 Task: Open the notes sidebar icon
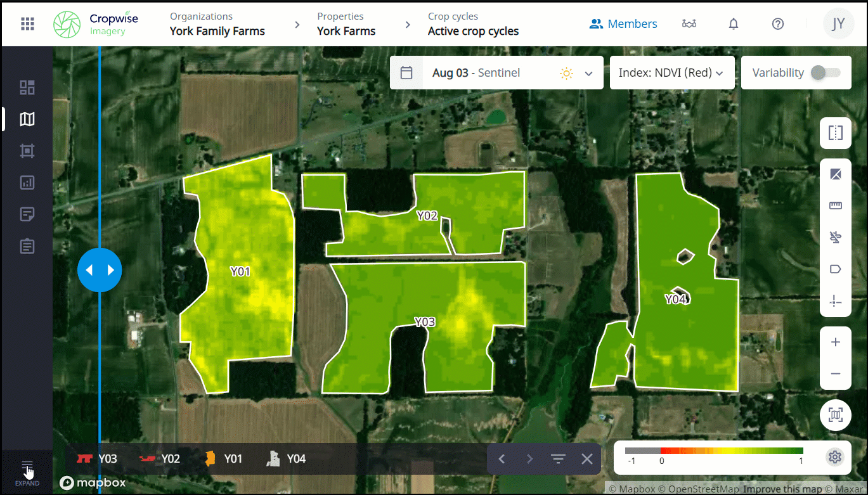27,214
